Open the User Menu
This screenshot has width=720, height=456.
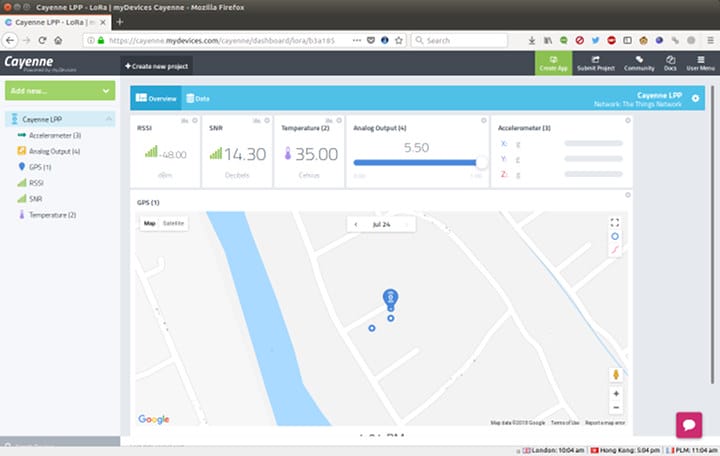point(700,63)
